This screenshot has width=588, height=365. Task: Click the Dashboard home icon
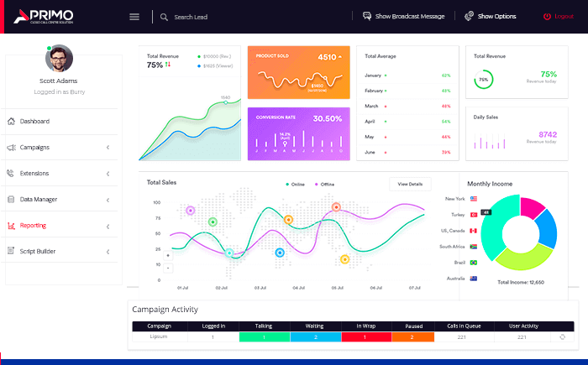pos(11,122)
